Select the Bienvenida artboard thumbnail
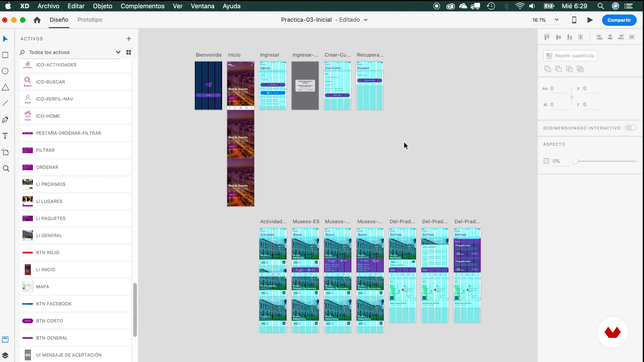 208,85
